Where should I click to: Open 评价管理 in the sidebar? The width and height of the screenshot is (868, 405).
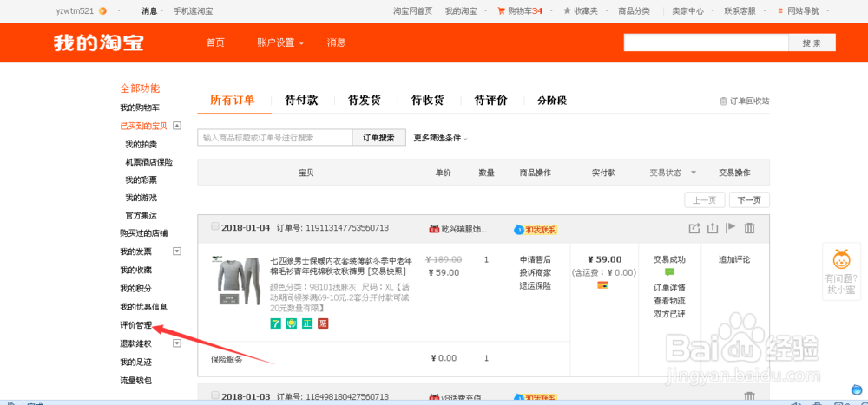(x=135, y=325)
